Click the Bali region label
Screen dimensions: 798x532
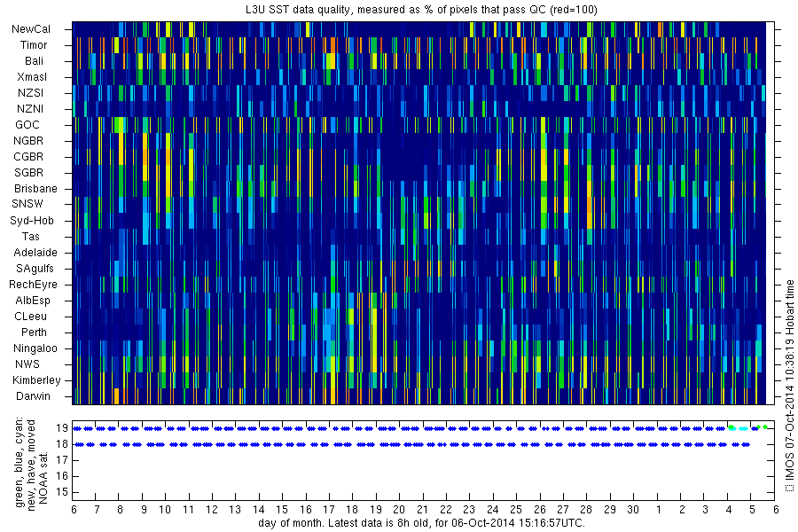(34, 61)
